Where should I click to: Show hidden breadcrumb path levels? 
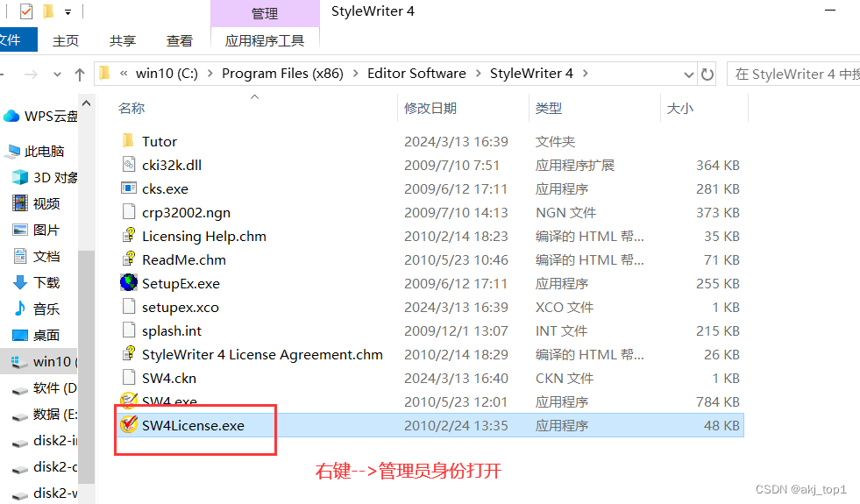[x=124, y=74]
